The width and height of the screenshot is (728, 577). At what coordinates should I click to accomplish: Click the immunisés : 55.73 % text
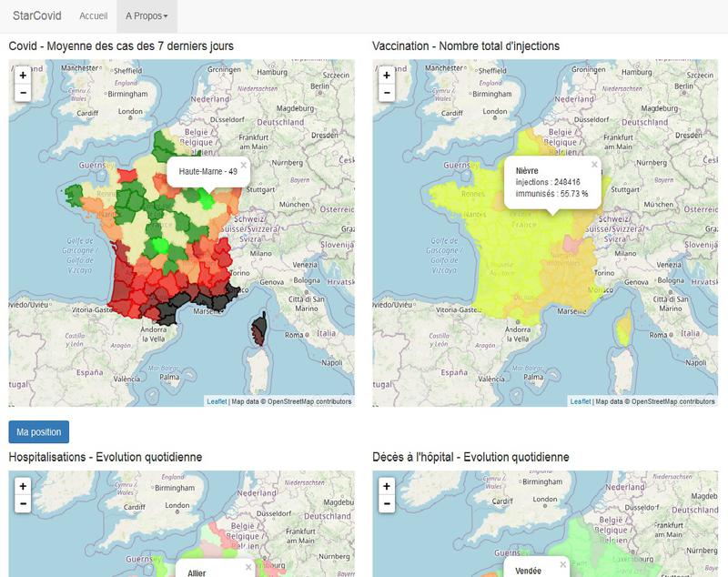551,194
